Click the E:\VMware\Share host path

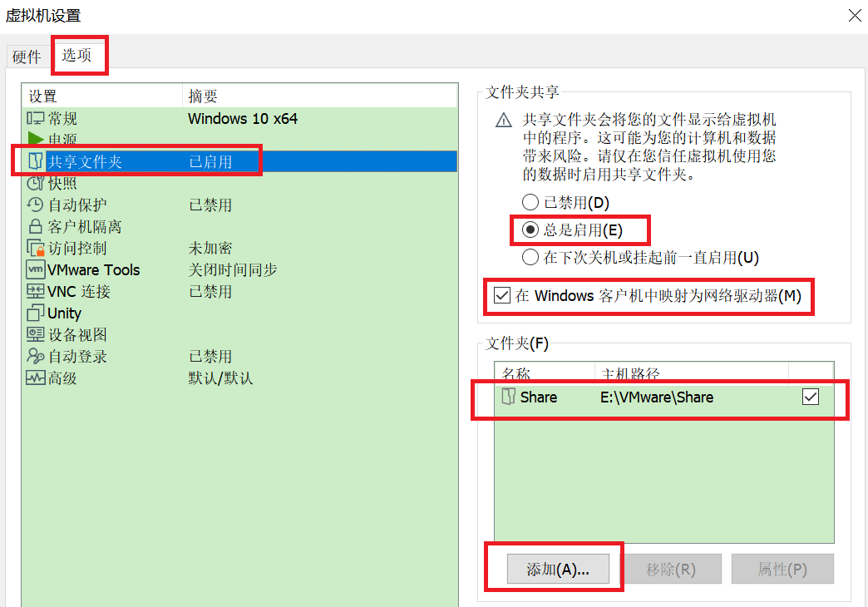657,397
